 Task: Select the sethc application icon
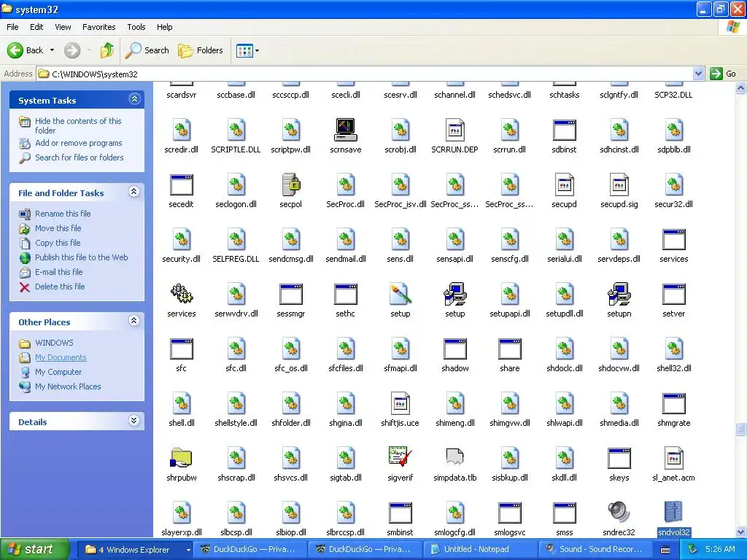[345, 294]
